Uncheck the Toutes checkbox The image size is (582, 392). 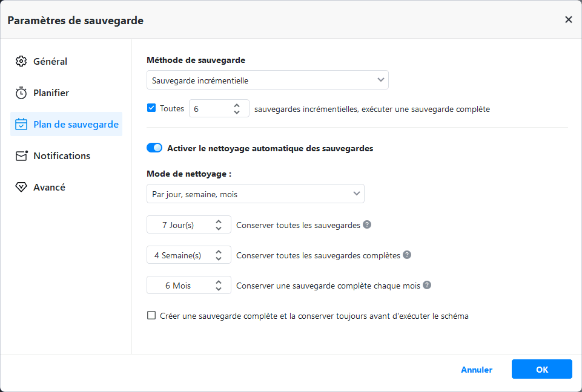151,109
